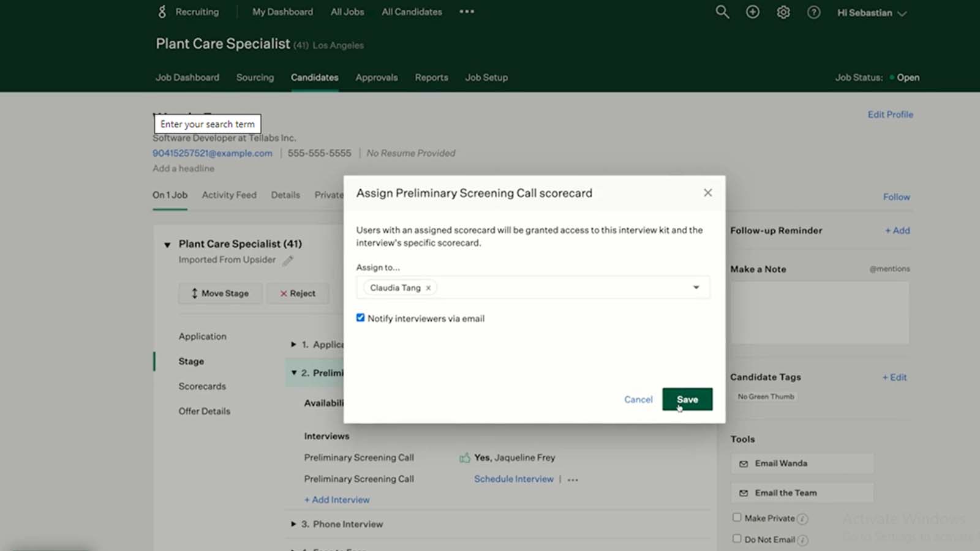Remove Claudia Tang chip with its x
Screen dimensions: 980x551
click(428, 288)
